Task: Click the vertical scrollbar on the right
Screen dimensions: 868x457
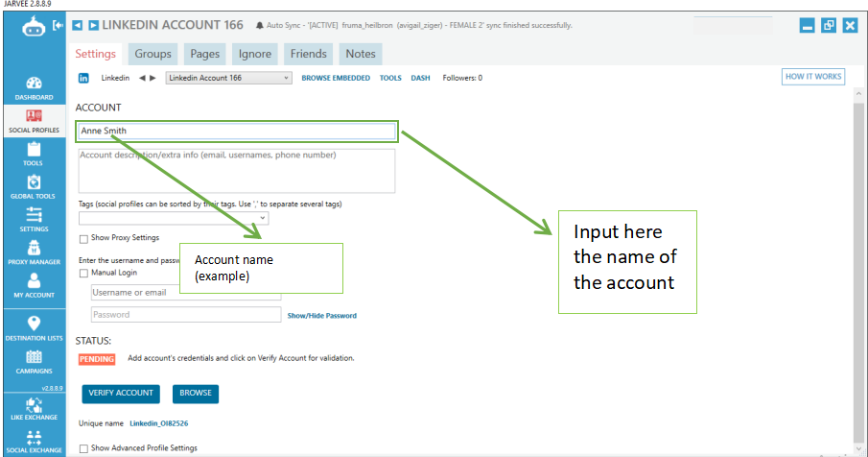Action: coord(858,272)
